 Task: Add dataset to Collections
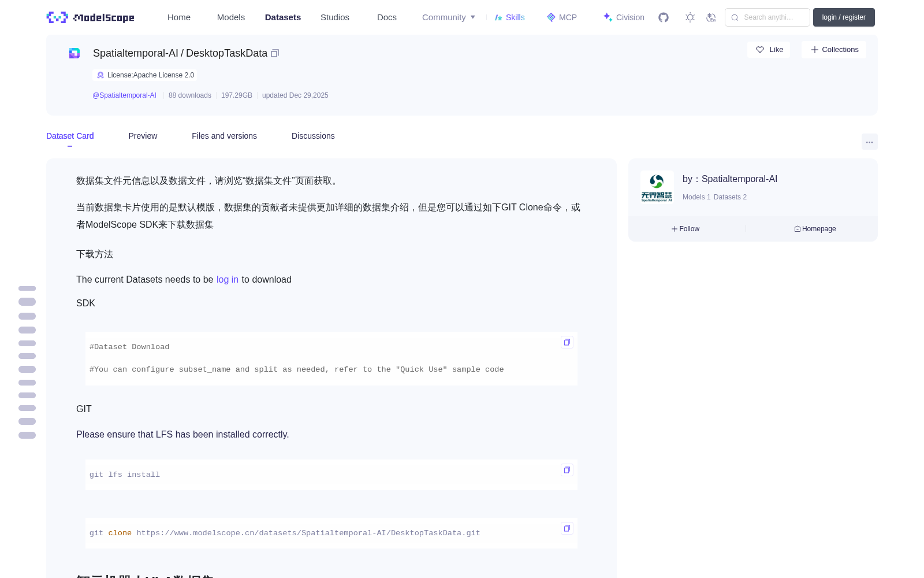point(834,50)
